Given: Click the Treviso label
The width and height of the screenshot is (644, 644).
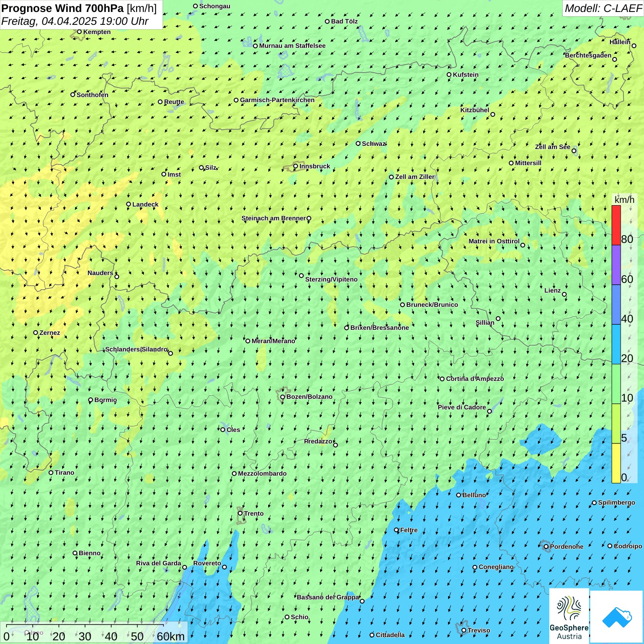Looking at the screenshot, I should (x=479, y=630).
